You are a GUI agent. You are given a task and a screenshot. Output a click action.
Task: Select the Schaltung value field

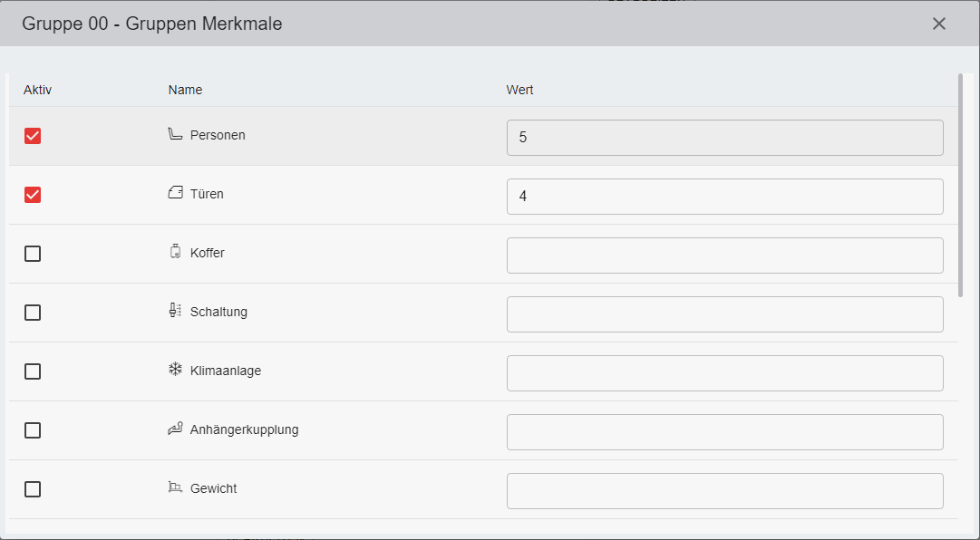click(x=724, y=314)
